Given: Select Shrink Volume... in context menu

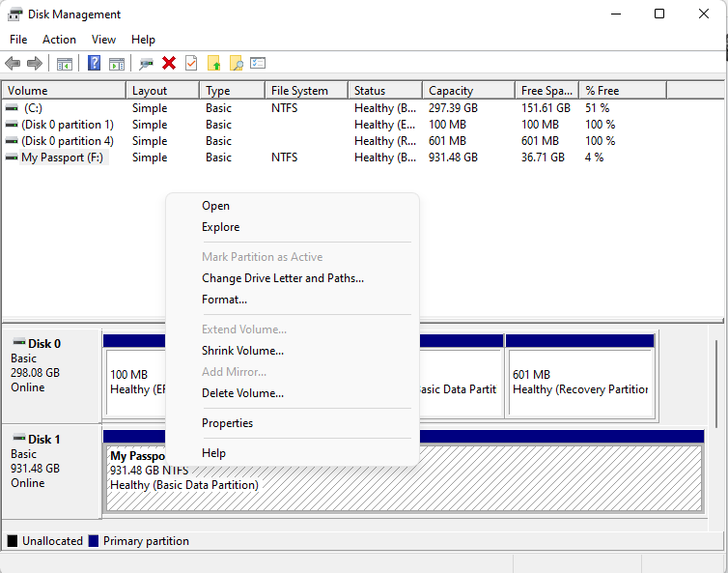Looking at the screenshot, I should (x=293, y=351).
